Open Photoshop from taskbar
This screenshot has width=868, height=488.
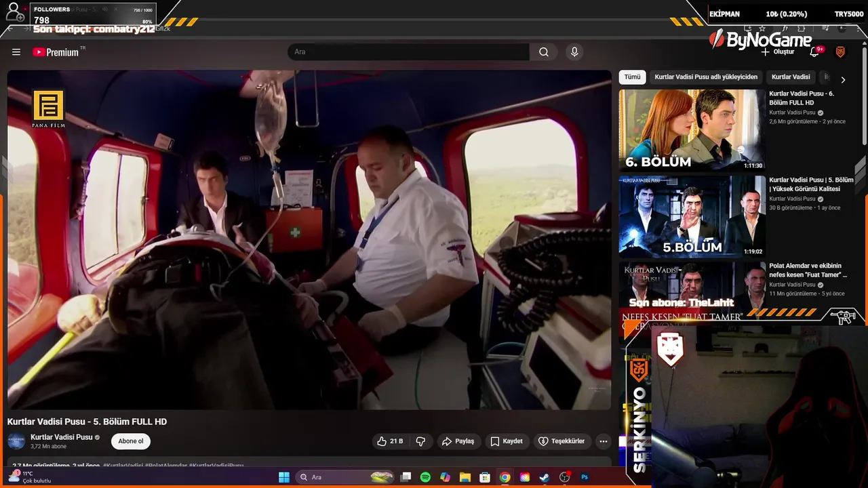pyautogui.click(x=584, y=477)
